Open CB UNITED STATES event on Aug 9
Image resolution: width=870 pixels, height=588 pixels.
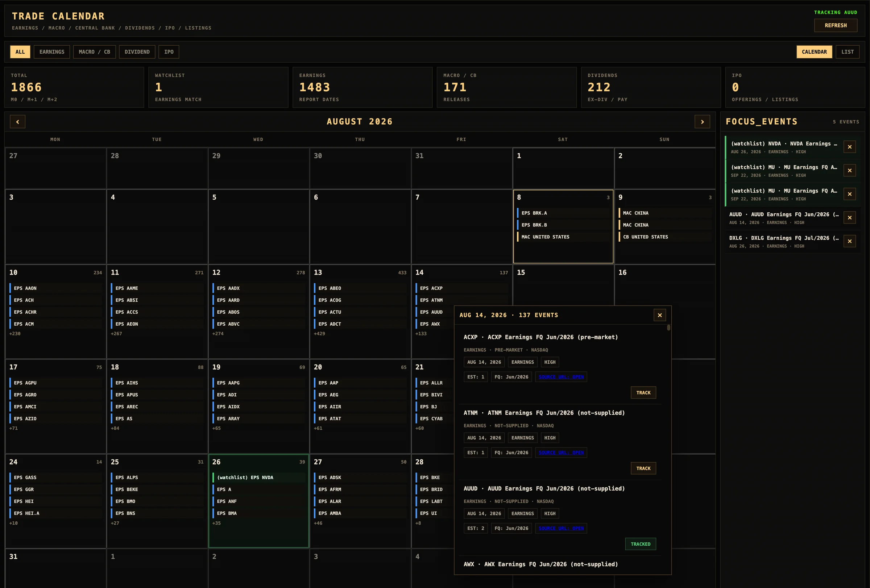665,237
